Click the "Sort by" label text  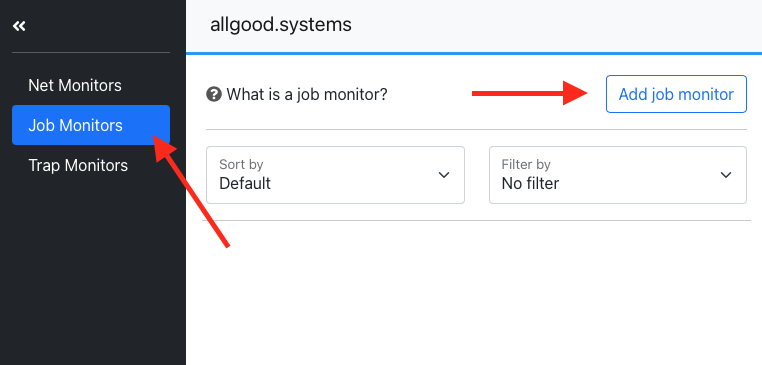[x=241, y=164]
